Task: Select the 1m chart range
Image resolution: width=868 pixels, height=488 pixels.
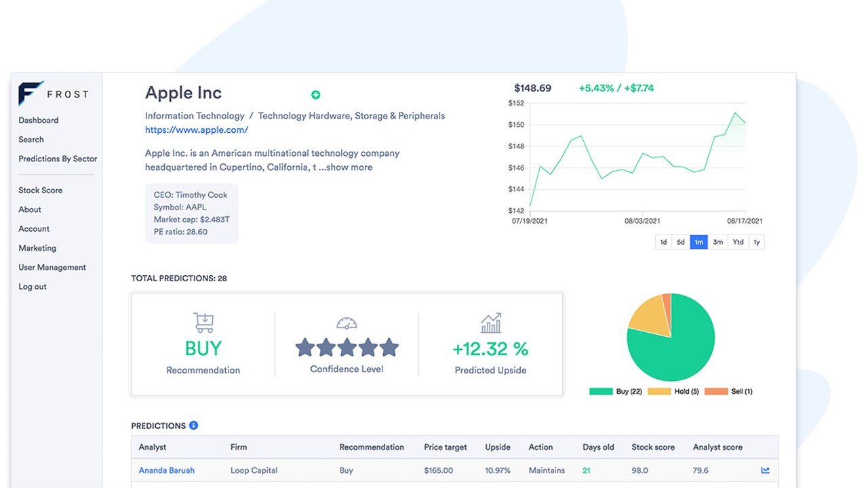Action: tap(699, 242)
